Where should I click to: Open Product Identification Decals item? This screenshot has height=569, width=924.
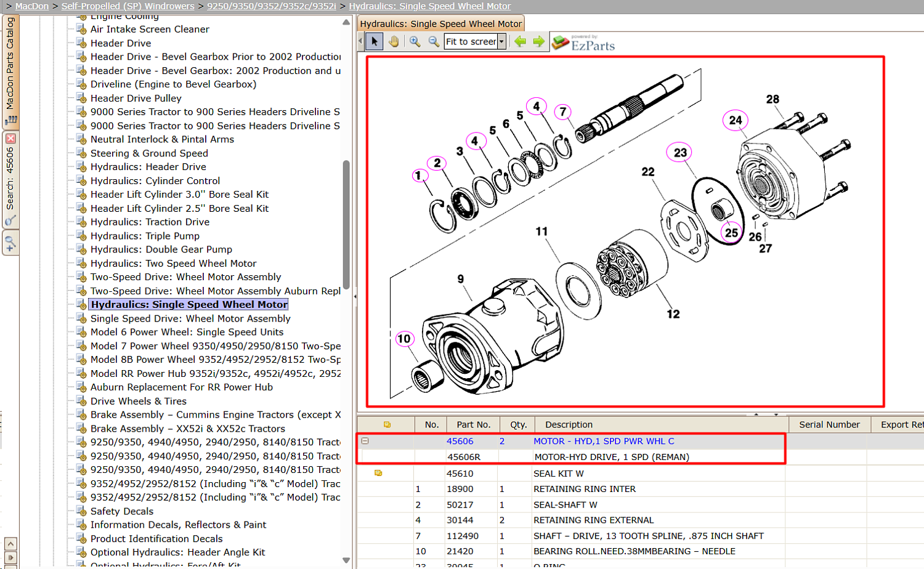point(156,539)
